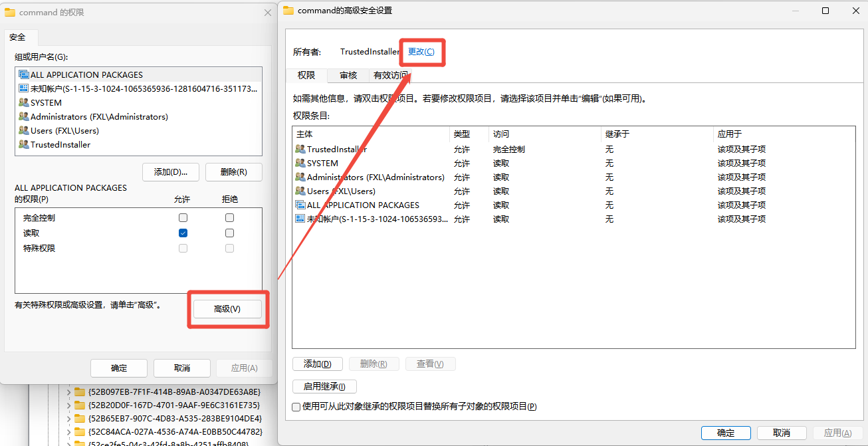Select Administrators (FXL\Administrators) in user list

point(138,116)
